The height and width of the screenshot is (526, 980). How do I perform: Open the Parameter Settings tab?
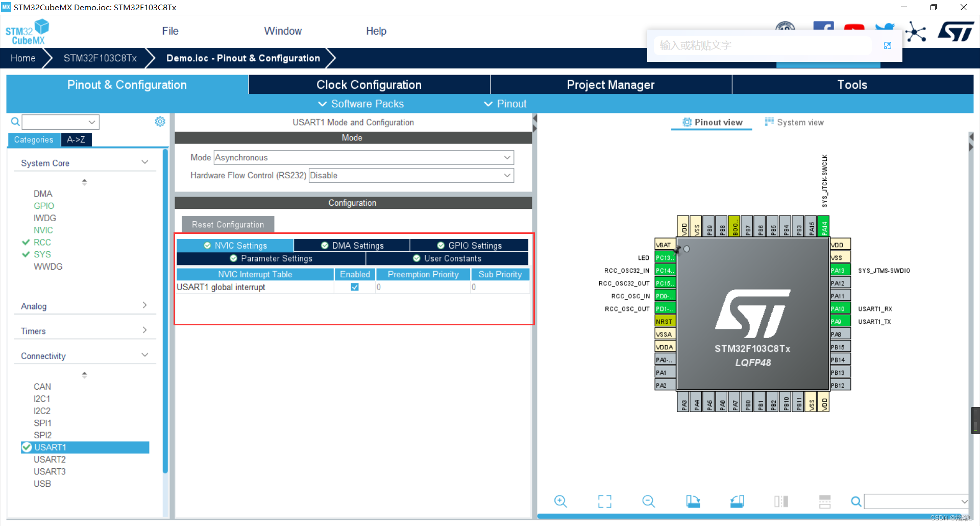(x=271, y=258)
